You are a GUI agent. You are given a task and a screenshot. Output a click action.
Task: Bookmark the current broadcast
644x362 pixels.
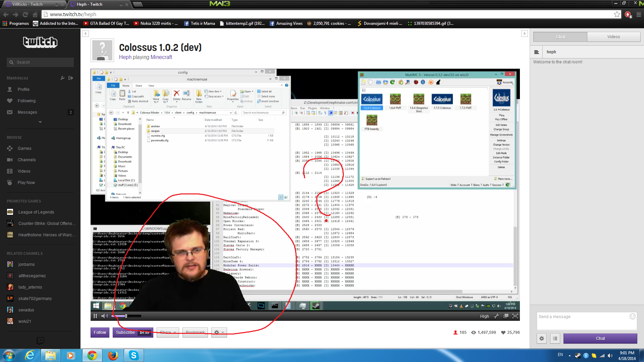[195, 333]
